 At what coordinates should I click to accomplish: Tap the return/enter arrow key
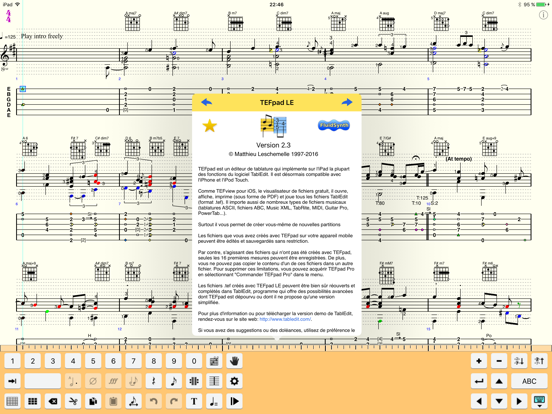(479, 381)
